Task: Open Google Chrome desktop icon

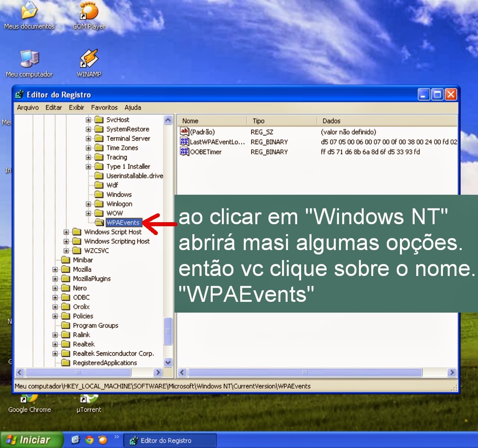Action: tap(29, 400)
